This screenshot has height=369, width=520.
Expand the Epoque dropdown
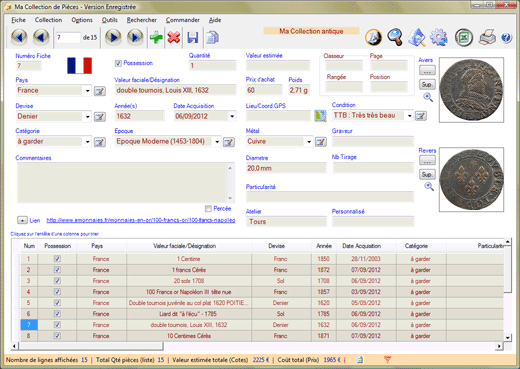[217, 142]
